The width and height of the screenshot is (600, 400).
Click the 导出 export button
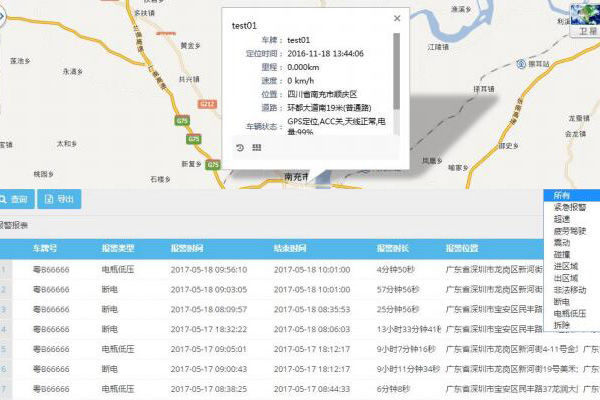coord(59,199)
